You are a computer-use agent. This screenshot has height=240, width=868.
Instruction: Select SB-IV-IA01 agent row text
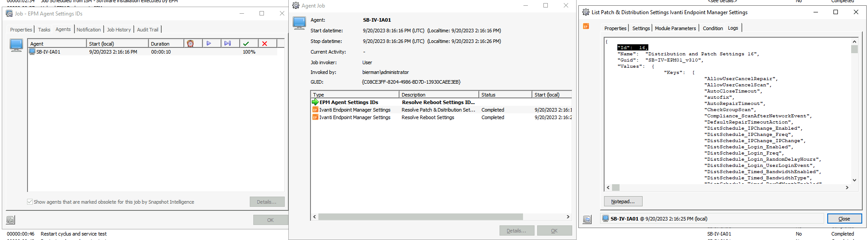tap(48, 52)
